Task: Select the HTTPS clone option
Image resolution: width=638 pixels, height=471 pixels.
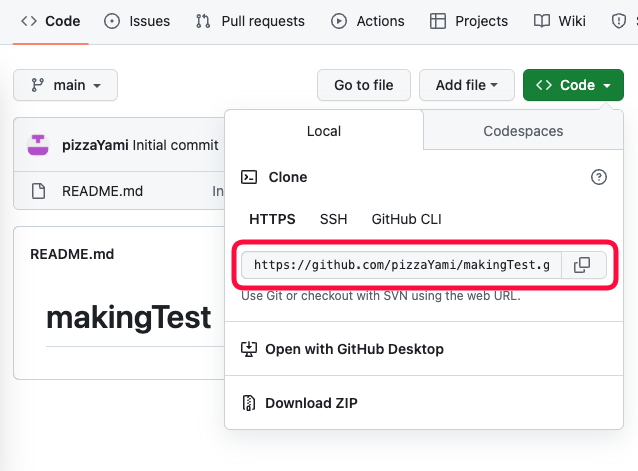Action: (272, 219)
